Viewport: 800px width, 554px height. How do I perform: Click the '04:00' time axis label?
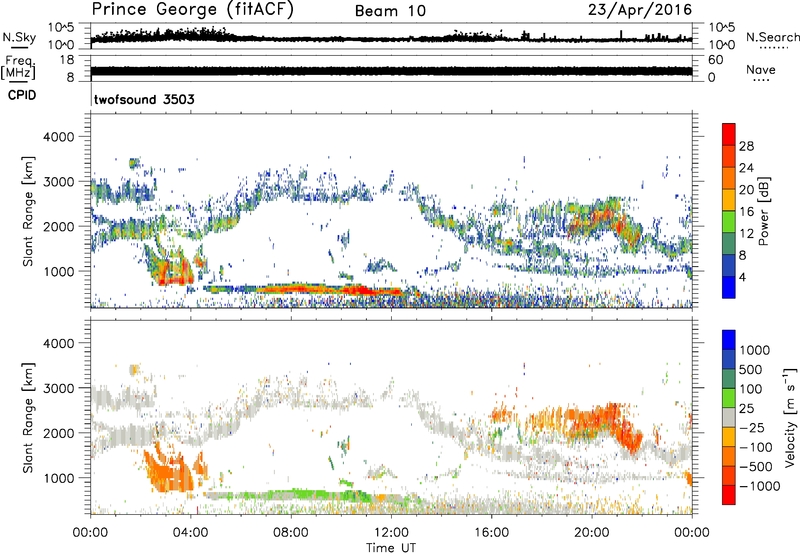pos(191,533)
